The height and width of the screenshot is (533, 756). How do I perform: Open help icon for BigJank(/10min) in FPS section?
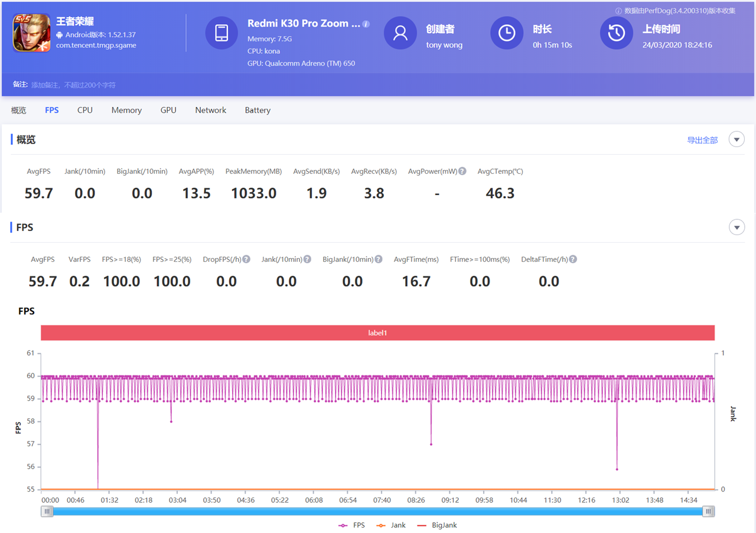pyautogui.click(x=379, y=259)
